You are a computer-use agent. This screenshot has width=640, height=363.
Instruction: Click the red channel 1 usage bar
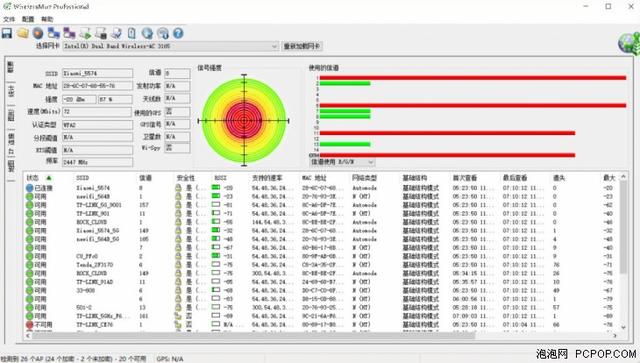pyautogui.click(x=473, y=78)
